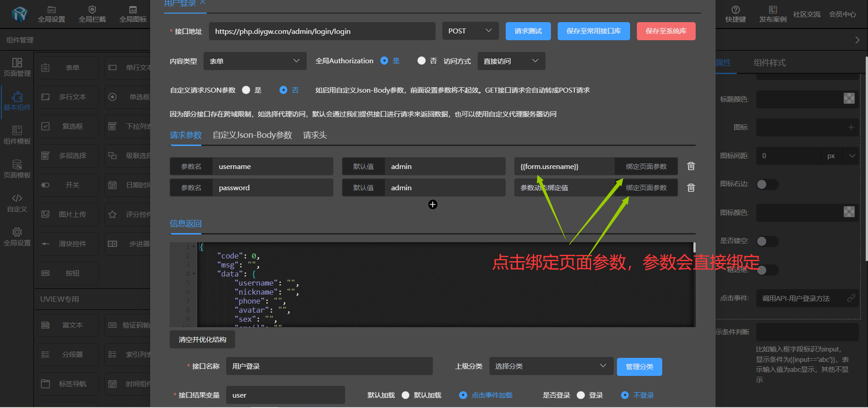Select 默认加载 radio option
Image resolution: width=868 pixels, height=408 pixels.
[x=405, y=395]
